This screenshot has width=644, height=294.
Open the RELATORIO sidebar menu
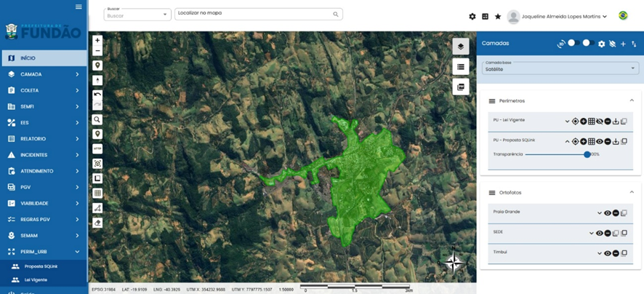click(x=44, y=139)
